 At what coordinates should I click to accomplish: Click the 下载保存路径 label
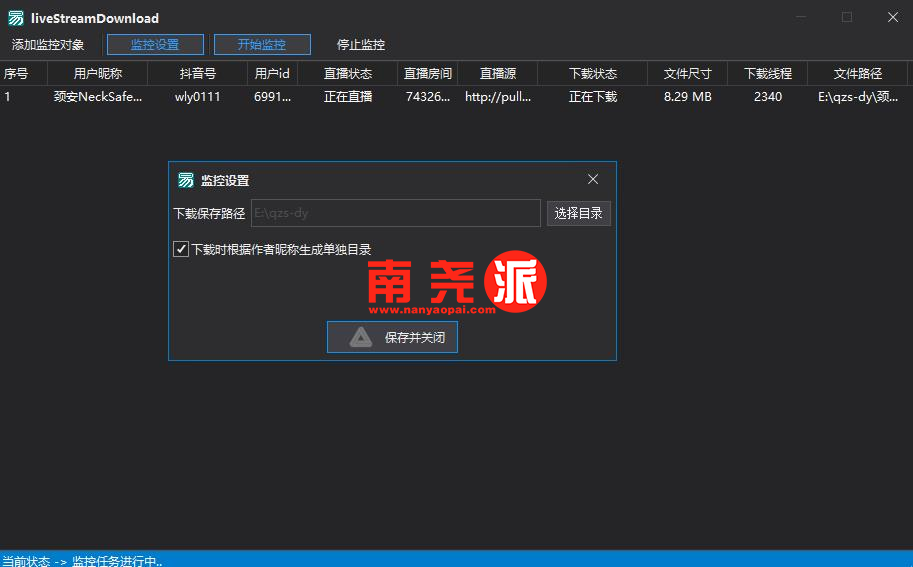209,214
